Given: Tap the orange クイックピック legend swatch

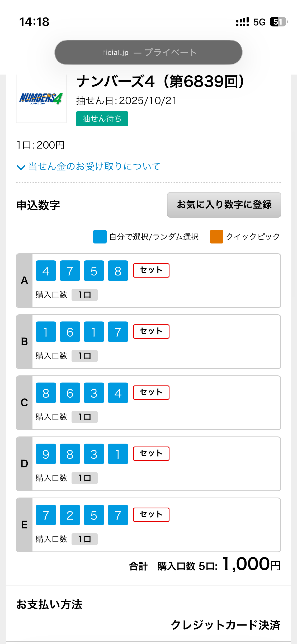Looking at the screenshot, I should 216,237.
